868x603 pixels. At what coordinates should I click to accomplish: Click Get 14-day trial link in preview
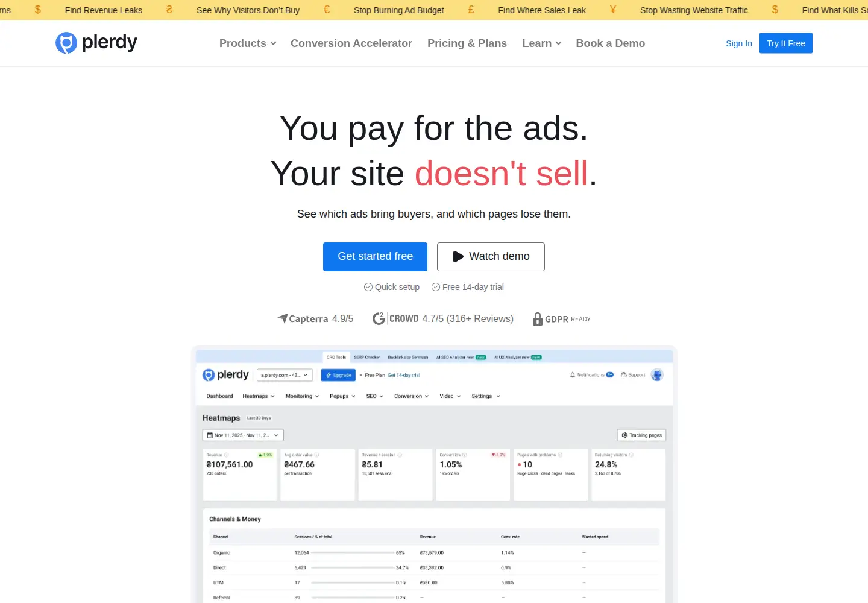click(x=404, y=375)
